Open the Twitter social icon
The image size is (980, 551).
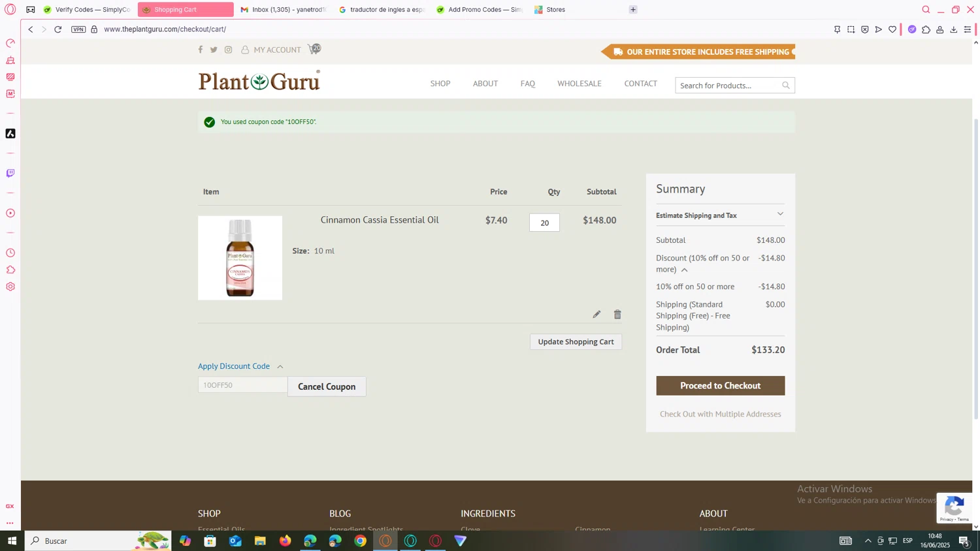click(214, 50)
